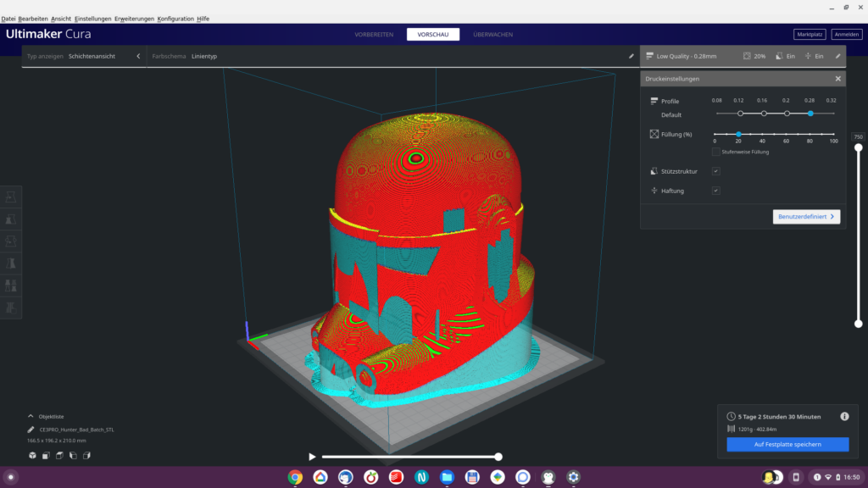The width and height of the screenshot is (868, 488).
Task: Select 0.16 profile layer height option
Action: point(764,114)
